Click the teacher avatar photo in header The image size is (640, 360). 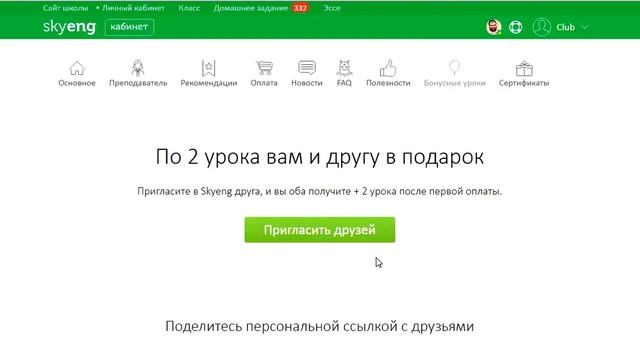[x=493, y=27]
